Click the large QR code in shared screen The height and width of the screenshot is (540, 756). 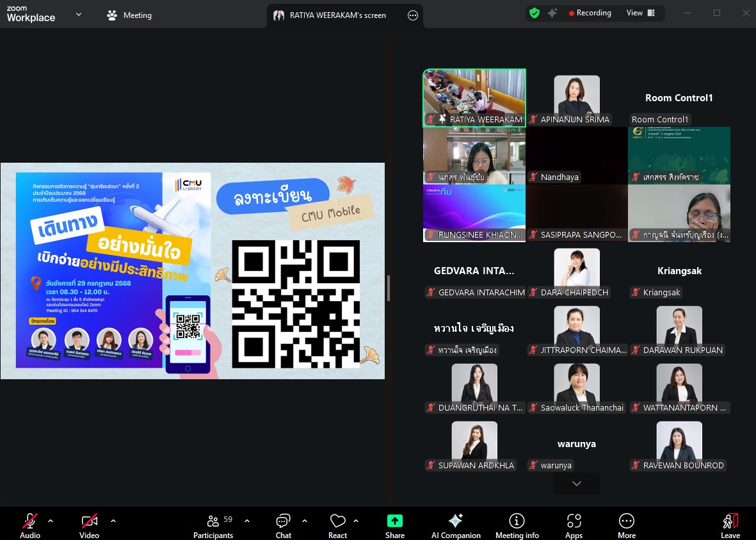pos(296,304)
